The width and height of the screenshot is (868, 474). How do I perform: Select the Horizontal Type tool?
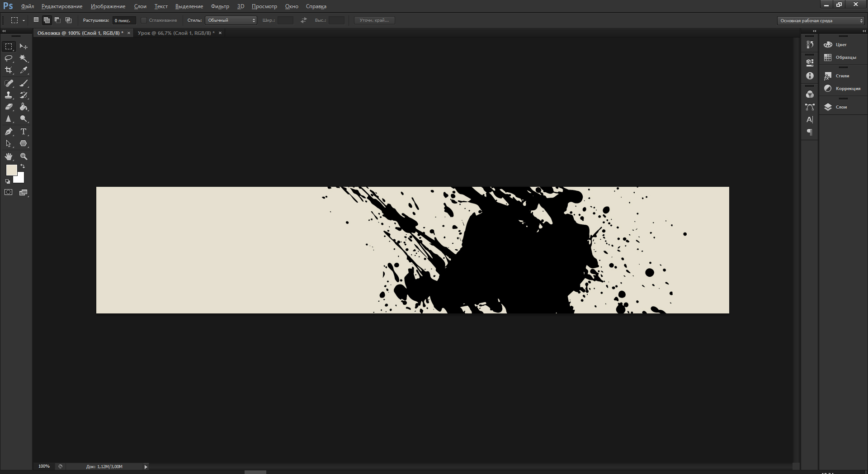click(x=24, y=132)
